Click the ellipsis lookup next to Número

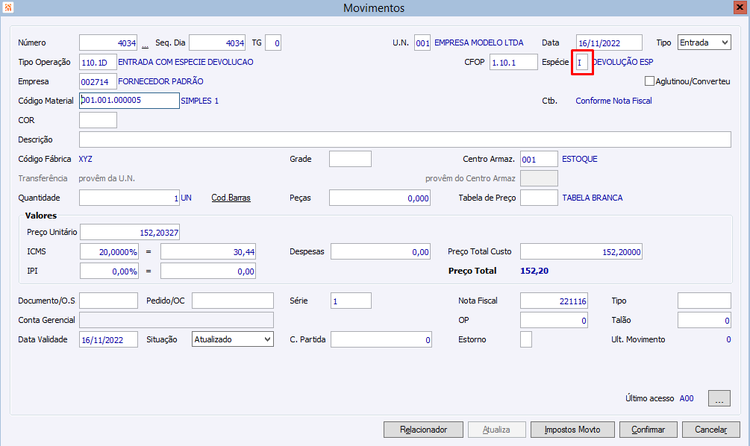pos(145,45)
